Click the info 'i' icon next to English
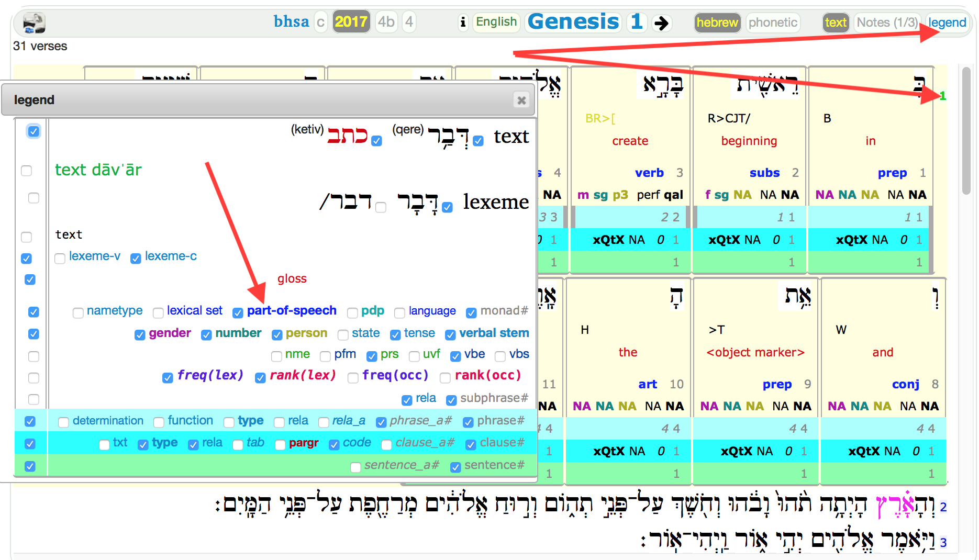This screenshot has height=560, width=979. point(463,23)
